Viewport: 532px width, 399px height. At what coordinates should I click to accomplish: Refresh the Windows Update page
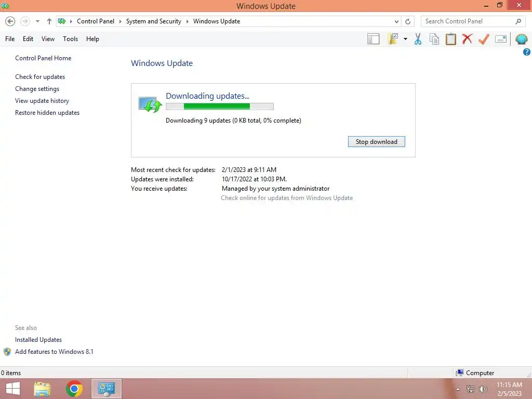click(x=408, y=21)
